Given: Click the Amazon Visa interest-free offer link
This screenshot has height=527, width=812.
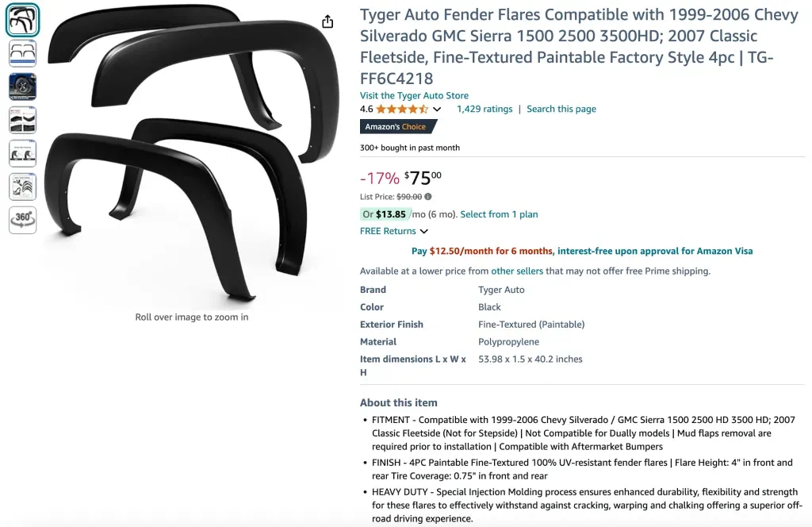Looking at the screenshot, I should [654, 252].
